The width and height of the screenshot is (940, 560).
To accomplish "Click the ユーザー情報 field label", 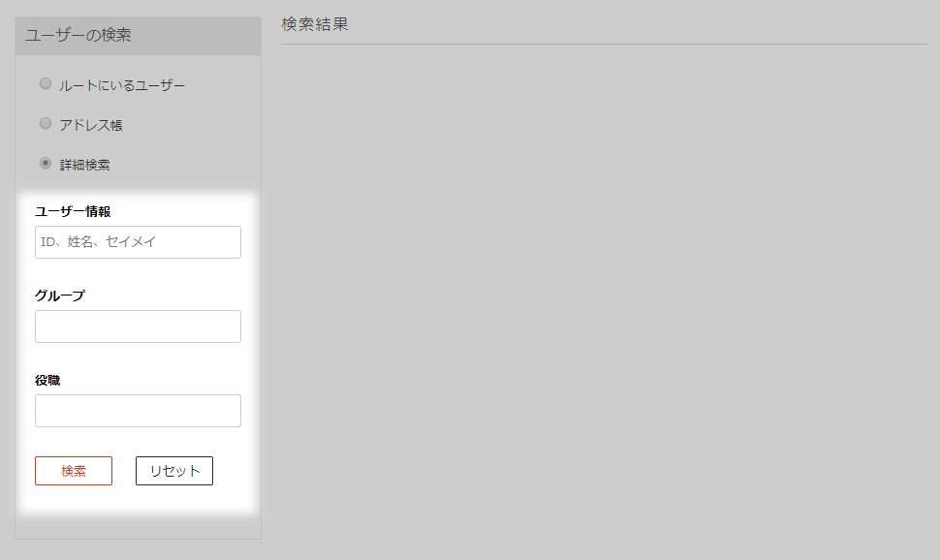I will pyautogui.click(x=73, y=211).
